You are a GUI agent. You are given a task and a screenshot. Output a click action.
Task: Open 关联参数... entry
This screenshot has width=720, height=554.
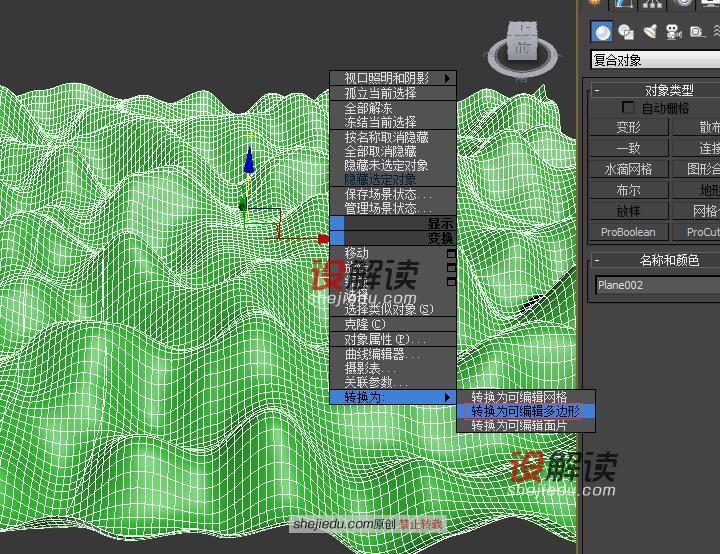coord(393,382)
